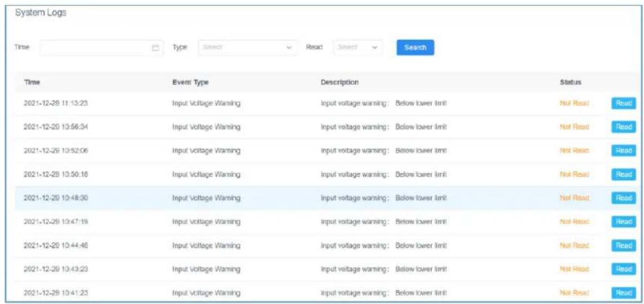
Task: Select timestamp 2021-12-29 11:13:23
Action: [56, 104]
